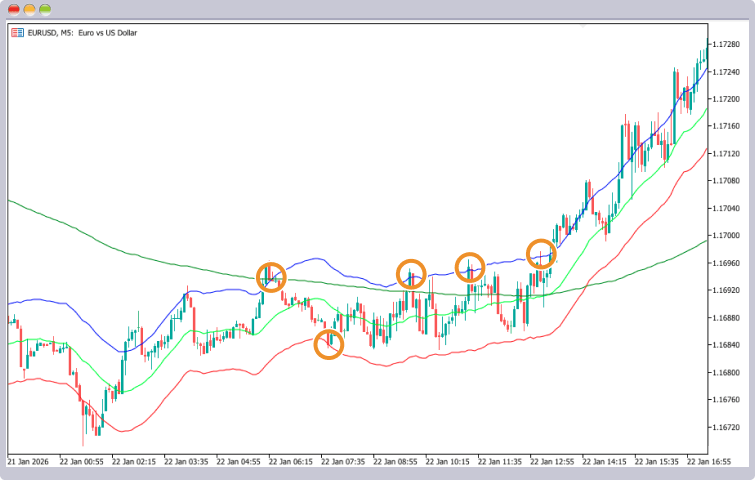Screen dimensions: 755x480
Task: Click the 22 Jan 08:55 time label
Action: point(395,462)
